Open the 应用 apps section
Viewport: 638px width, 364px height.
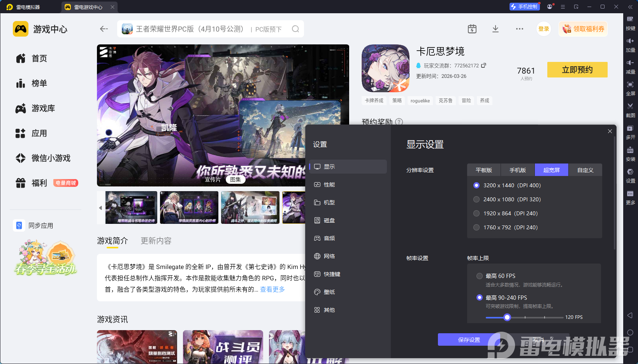click(32, 133)
